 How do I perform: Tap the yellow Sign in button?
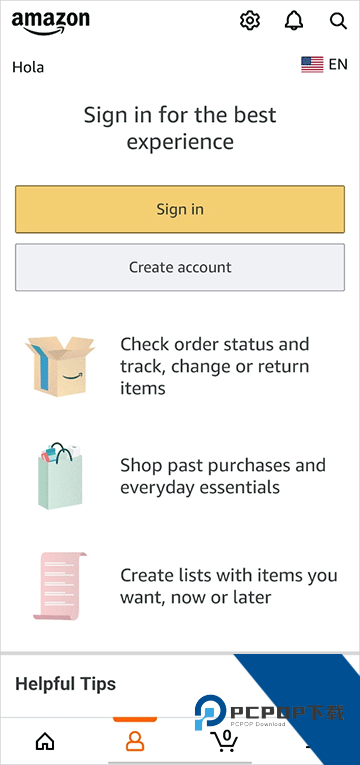click(x=180, y=209)
